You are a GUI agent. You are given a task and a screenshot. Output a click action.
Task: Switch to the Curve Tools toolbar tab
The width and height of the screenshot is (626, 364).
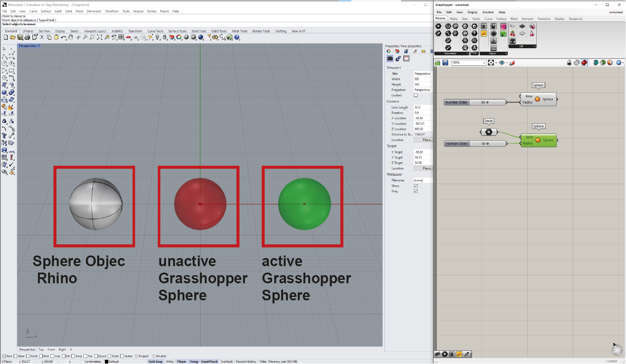155,31
